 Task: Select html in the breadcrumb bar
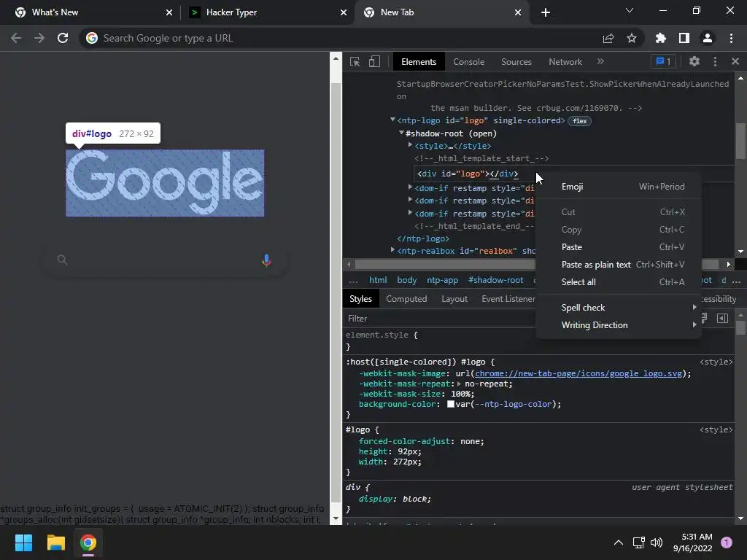[378, 280]
